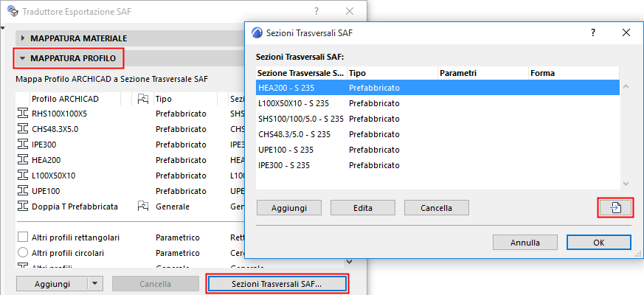
Task: Click the Parametri column header
Action: tap(483, 74)
